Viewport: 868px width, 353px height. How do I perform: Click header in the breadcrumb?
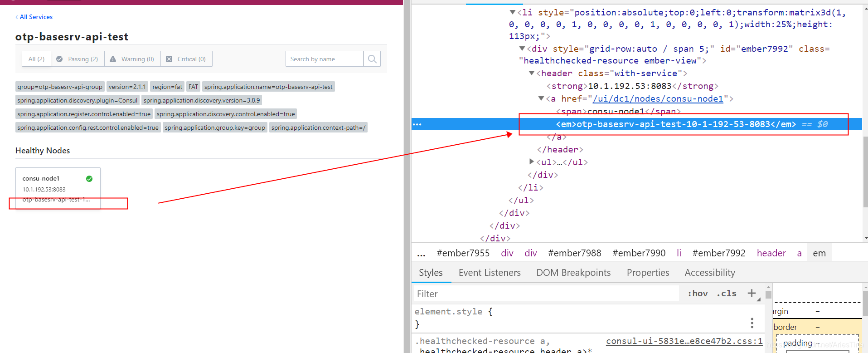click(x=771, y=253)
